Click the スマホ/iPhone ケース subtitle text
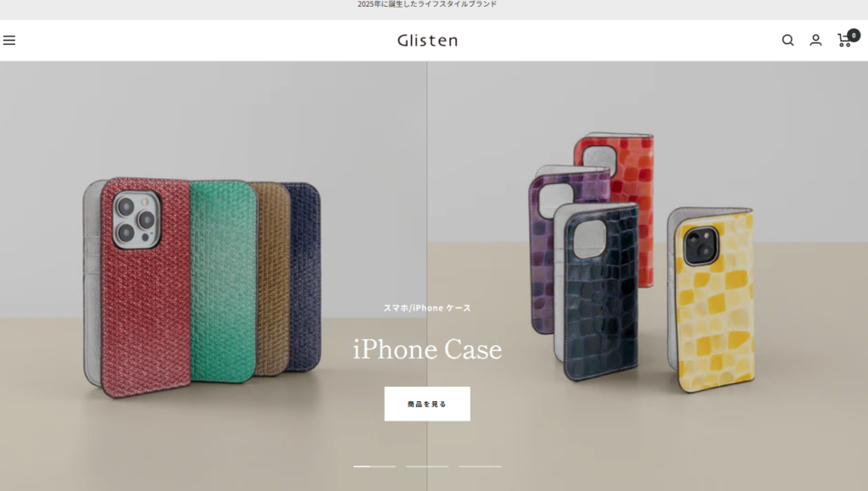The height and width of the screenshot is (491, 868). point(427,308)
